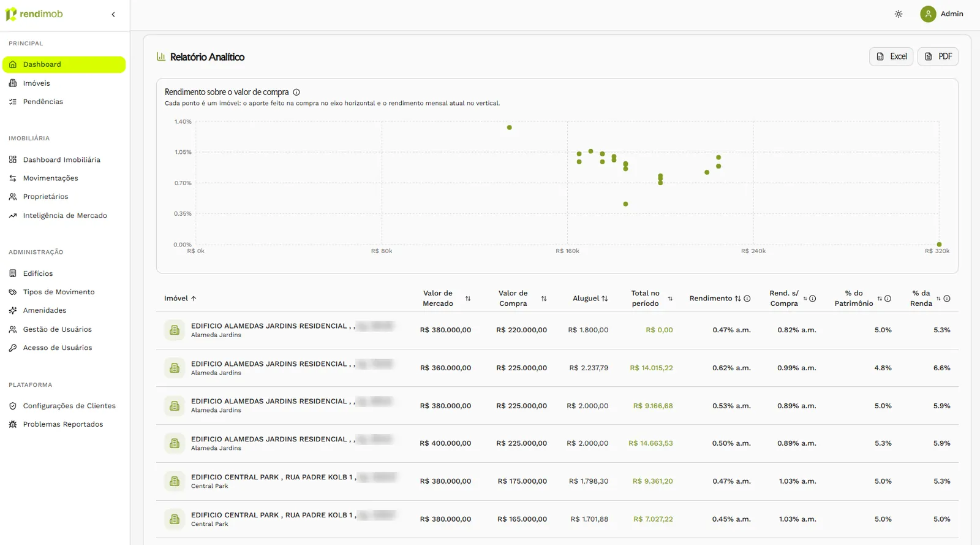Show info tooltip for % do Patrimônio

pos(888,299)
